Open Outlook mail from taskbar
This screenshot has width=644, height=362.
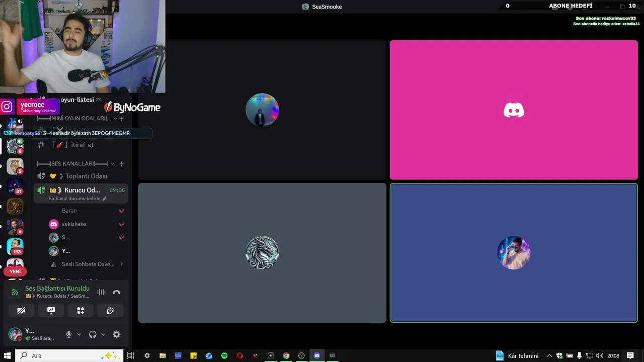coord(209,355)
